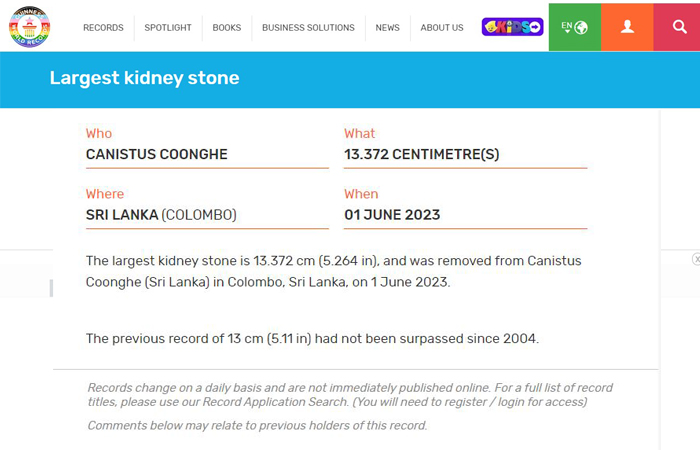Navigate to the News section

coord(387,28)
